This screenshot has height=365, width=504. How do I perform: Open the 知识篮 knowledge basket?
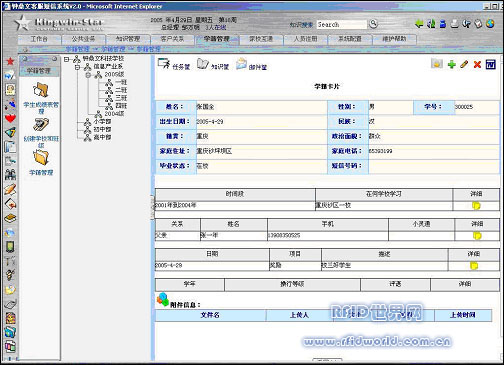click(x=213, y=64)
